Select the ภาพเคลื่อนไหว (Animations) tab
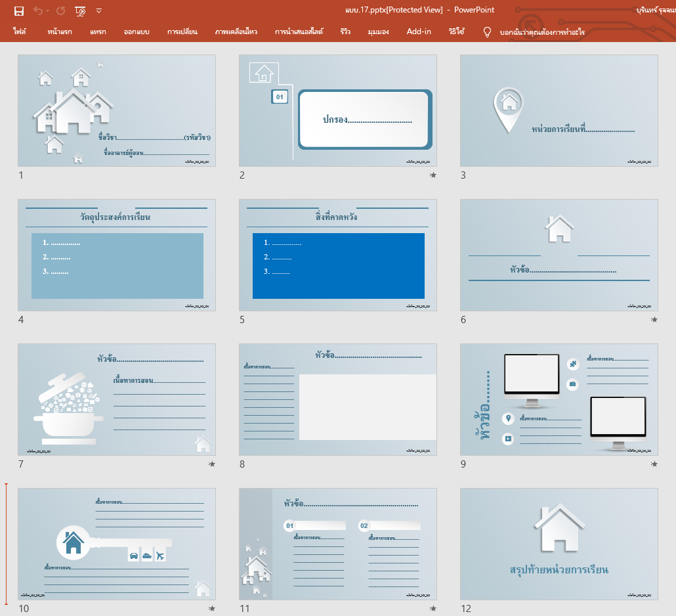676x616 pixels. 236,32
